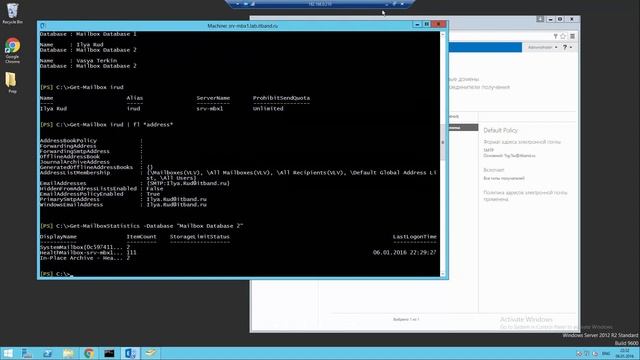Screen dimensions: 640x360
Task: Click the ENG language indicator in tray
Action: coord(606,353)
